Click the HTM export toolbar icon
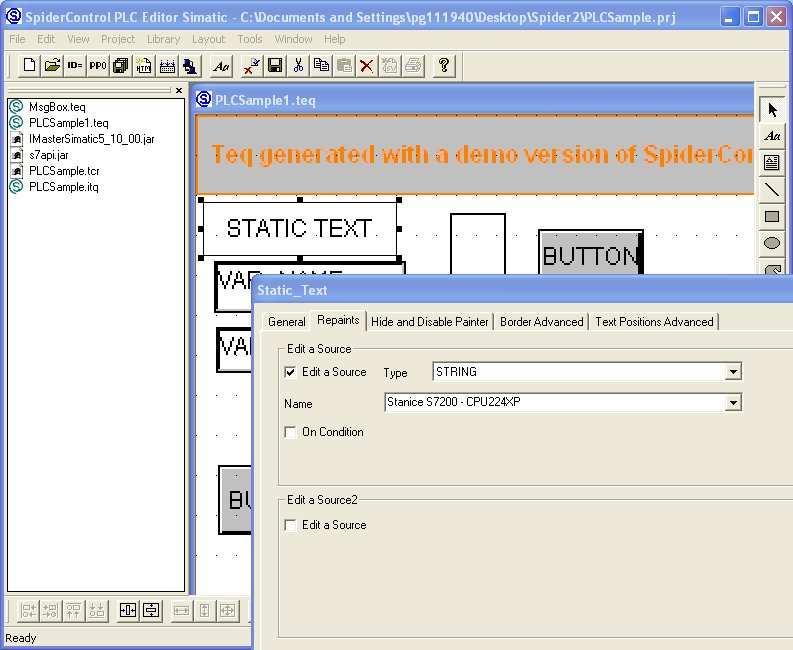Viewport: 793px width, 650px height. tap(144, 65)
